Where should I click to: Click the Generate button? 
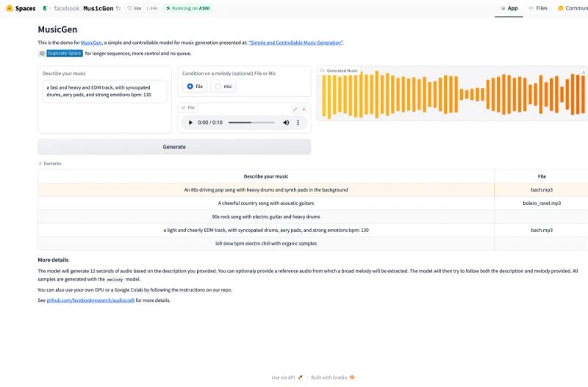pyautogui.click(x=174, y=147)
